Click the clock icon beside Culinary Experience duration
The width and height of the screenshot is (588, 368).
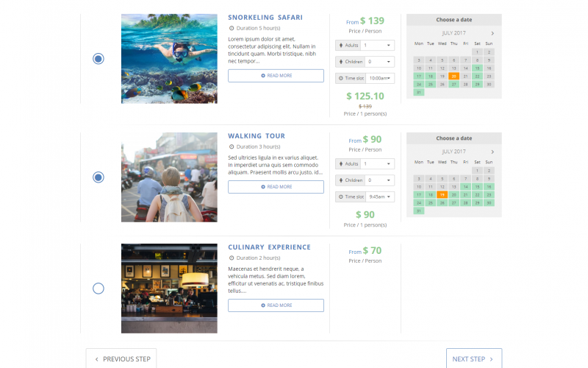click(232, 258)
